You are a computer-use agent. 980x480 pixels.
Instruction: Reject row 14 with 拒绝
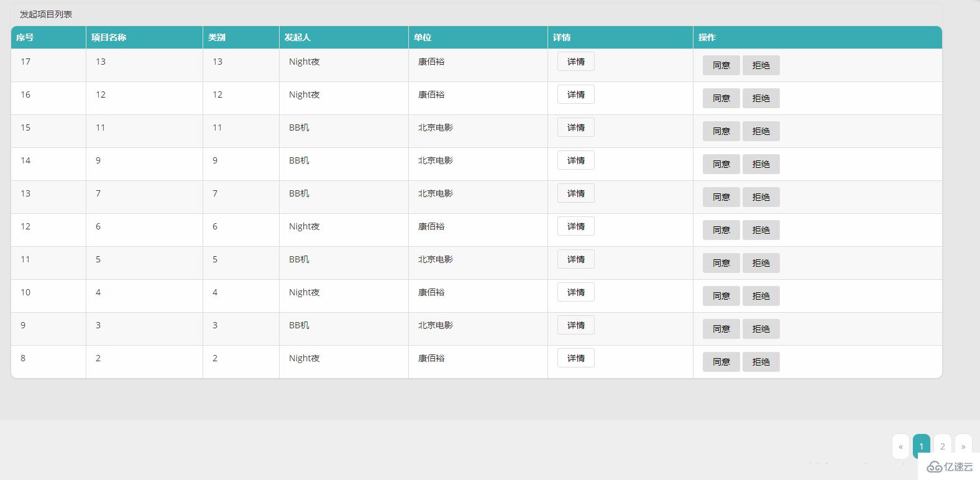761,164
